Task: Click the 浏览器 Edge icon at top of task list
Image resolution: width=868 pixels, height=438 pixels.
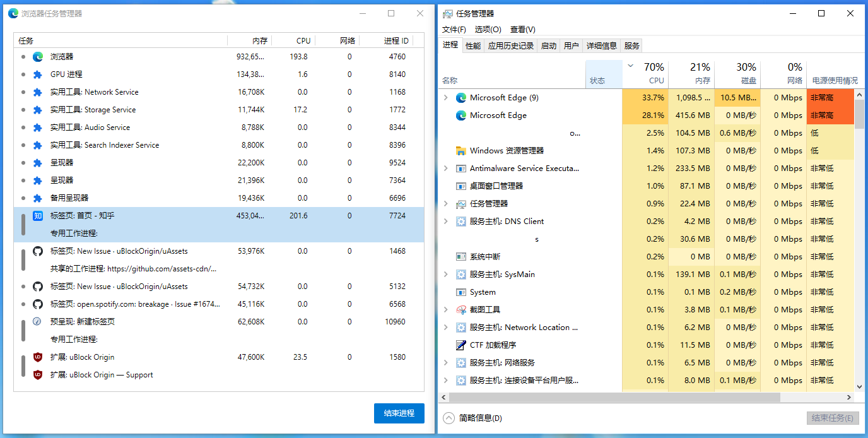Action: 37,56
